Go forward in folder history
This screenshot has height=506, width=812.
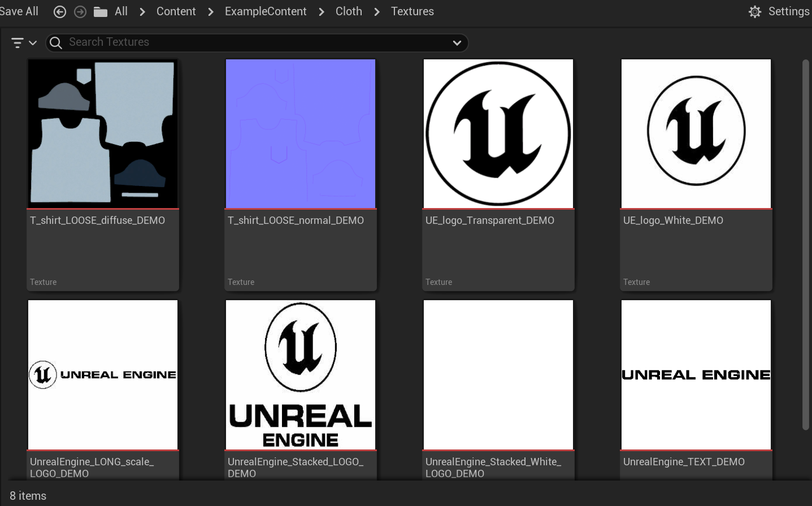point(80,12)
